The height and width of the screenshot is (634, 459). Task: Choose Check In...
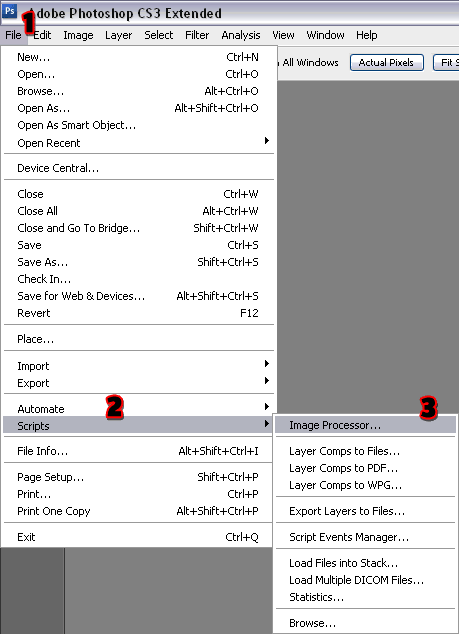(138, 279)
